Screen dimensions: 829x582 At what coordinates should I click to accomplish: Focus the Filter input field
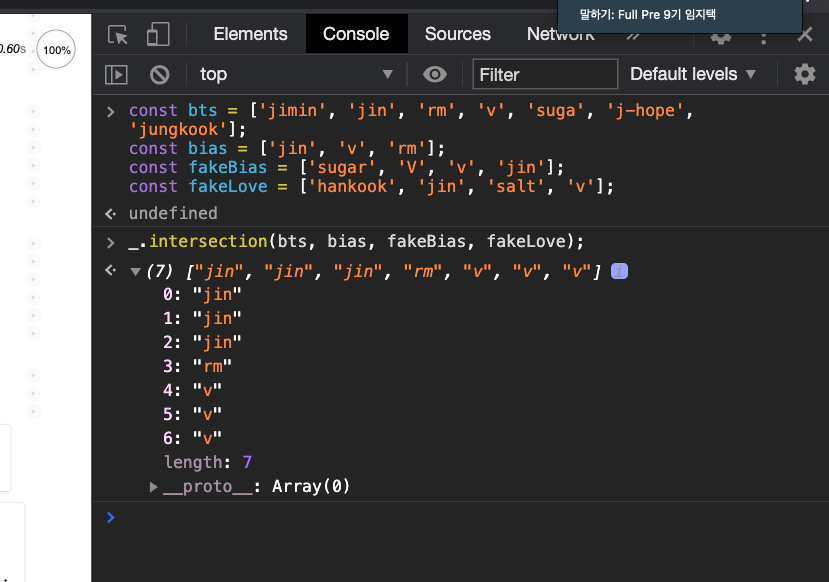pos(545,75)
